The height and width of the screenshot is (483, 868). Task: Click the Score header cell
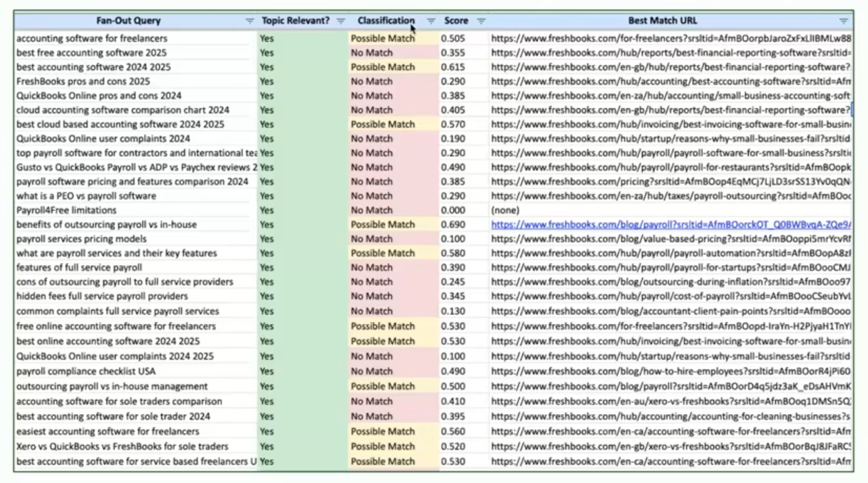click(456, 21)
